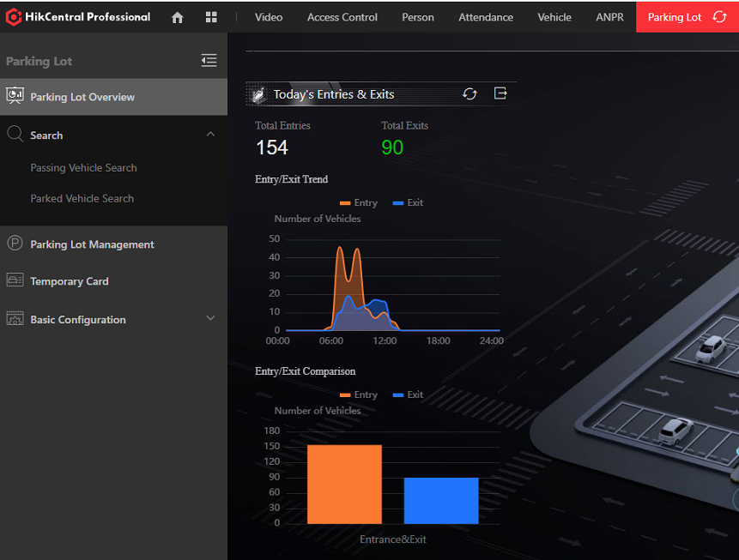739x560 pixels.
Task: Toggle Exit series in Entry/Exit Trend legend
Action: (x=408, y=203)
